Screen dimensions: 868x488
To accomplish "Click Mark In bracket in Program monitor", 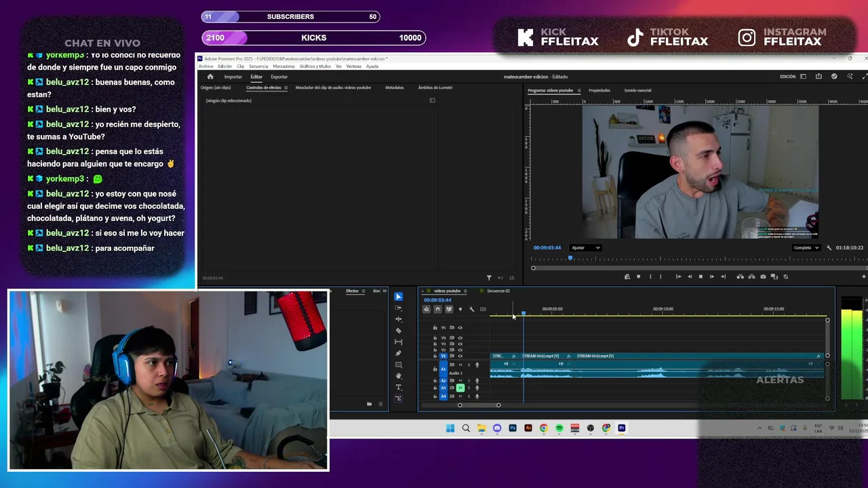I will pos(650,277).
